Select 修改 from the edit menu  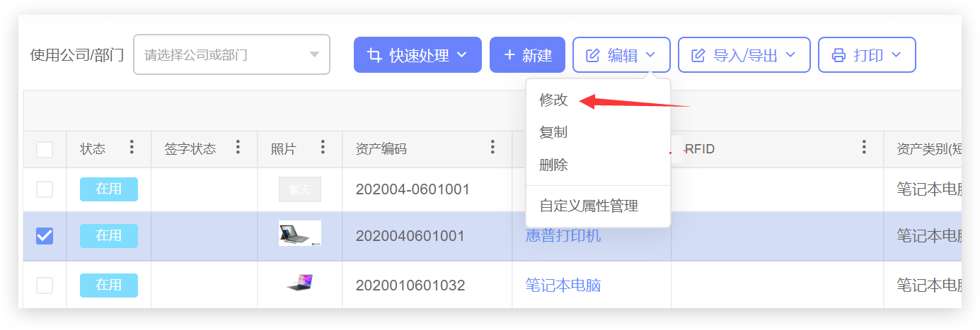(x=553, y=100)
